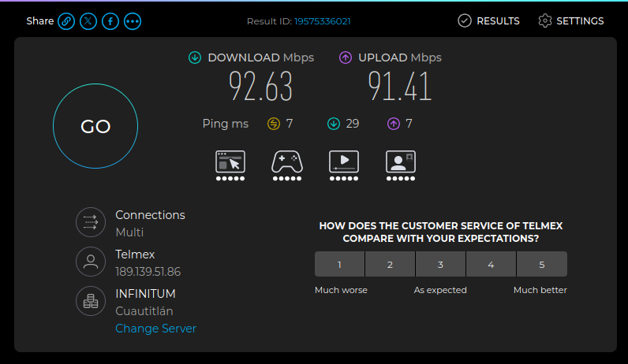Screen dimensions: 628x364
Task: Click the IP address 189.139.51.86
Action: tap(148, 272)
